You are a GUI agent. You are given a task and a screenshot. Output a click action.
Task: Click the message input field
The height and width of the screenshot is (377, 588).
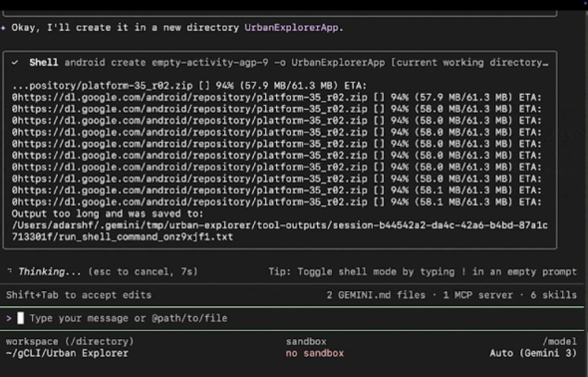pos(292,318)
